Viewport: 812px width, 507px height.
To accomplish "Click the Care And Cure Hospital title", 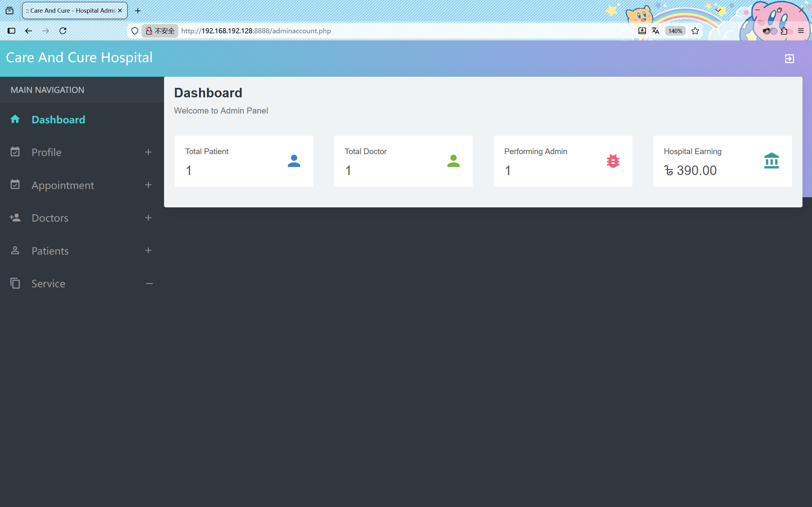I will 79,58.
